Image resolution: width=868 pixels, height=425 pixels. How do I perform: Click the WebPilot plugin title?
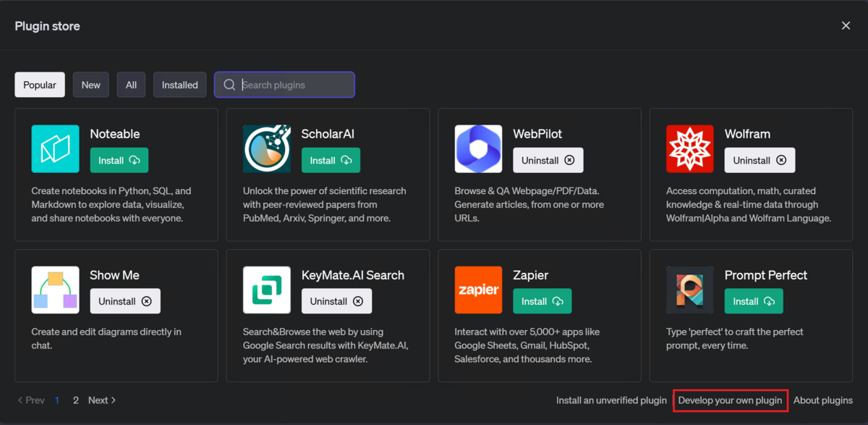click(x=537, y=134)
